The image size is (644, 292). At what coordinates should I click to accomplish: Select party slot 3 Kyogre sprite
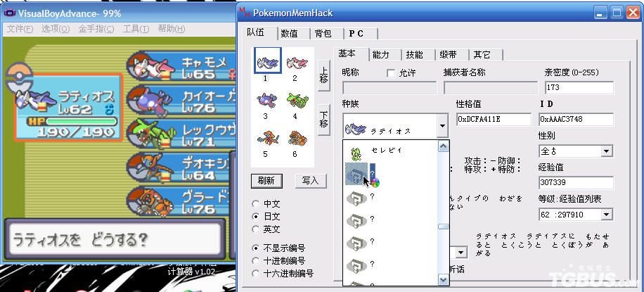[267, 101]
